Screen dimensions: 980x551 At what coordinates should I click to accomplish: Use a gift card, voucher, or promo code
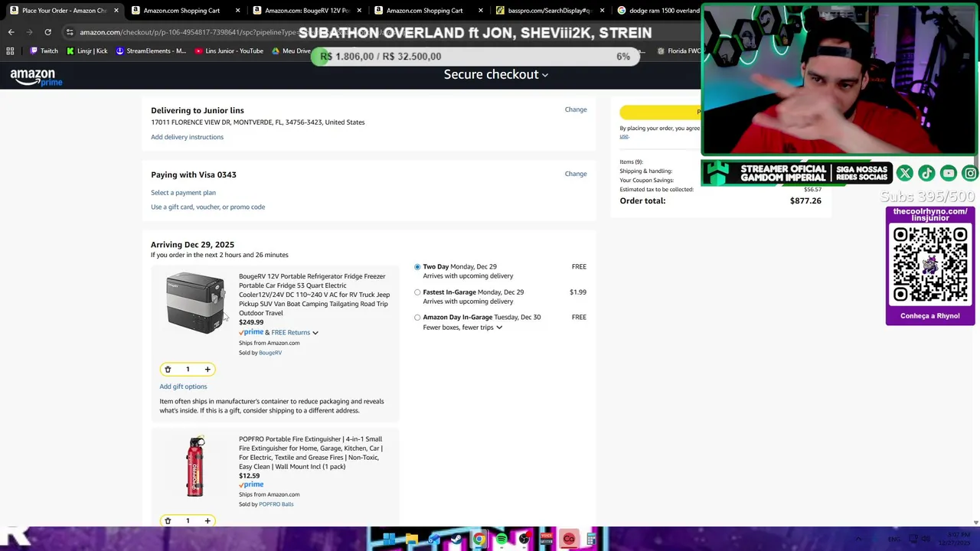click(207, 207)
